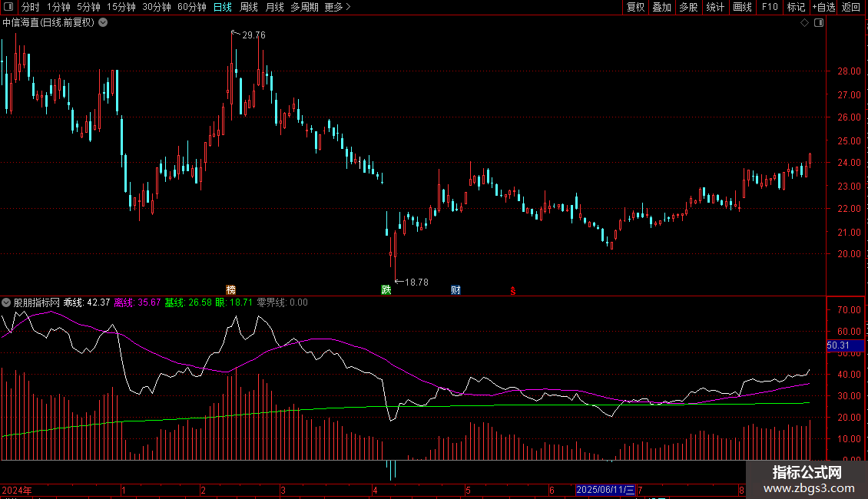Click the 标记 mark button
Image resolution: width=868 pixels, height=499 pixels.
point(796,7)
